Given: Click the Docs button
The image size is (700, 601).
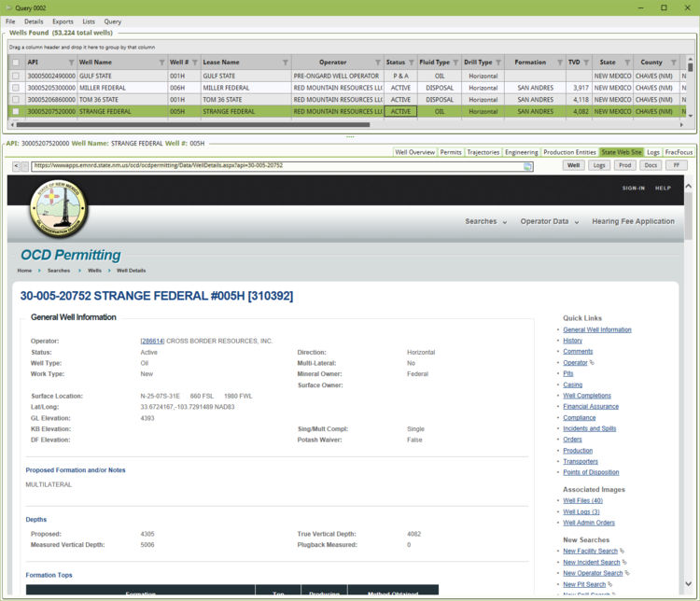Looking at the screenshot, I should [x=651, y=166].
